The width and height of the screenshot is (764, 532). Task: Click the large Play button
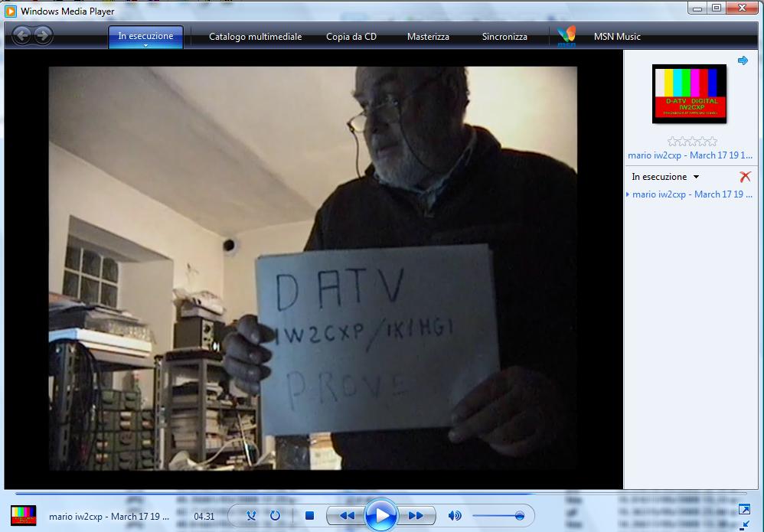(381, 515)
